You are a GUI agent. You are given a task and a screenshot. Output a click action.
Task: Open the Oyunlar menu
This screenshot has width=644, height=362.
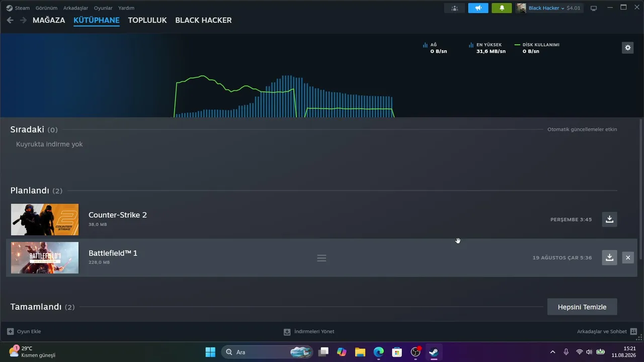point(103,8)
